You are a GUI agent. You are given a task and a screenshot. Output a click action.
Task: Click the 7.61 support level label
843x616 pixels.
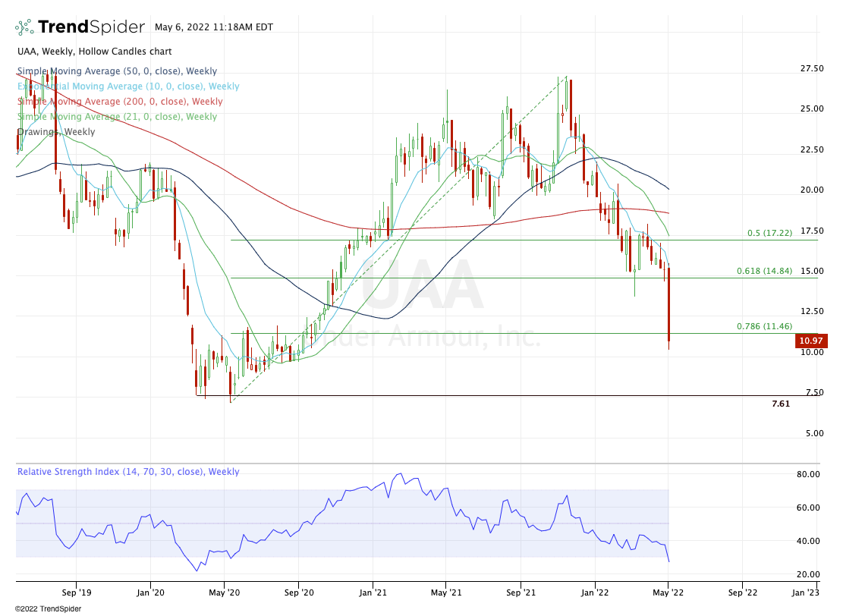click(x=780, y=404)
